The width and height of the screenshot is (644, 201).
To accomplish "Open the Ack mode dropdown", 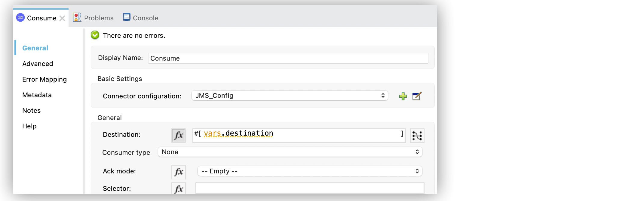I will (x=310, y=171).
